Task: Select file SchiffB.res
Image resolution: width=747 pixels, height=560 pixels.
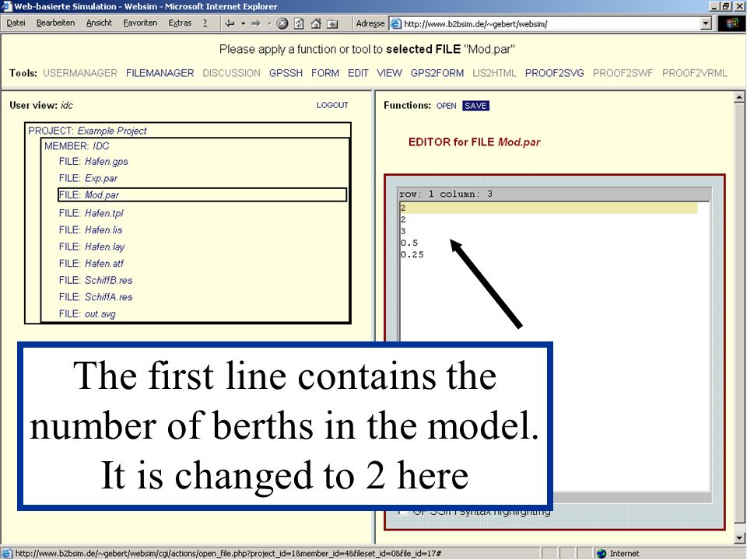Action: [x=96, y=280]
